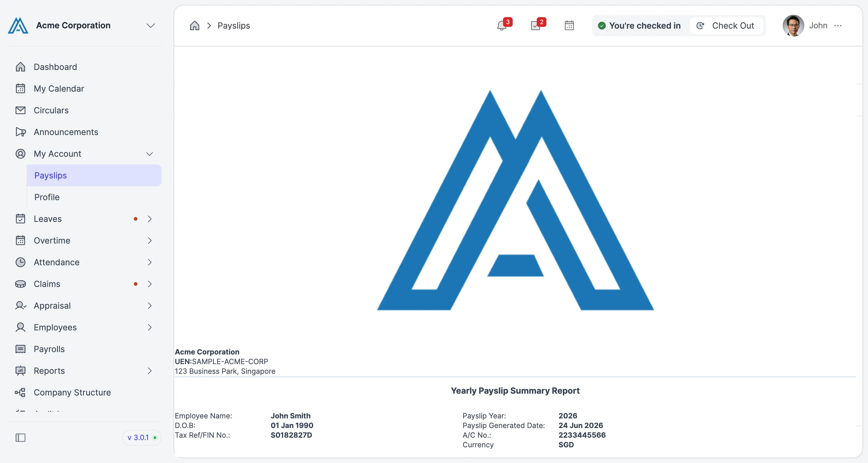Expand the Appraisal section chevron
This screenshot has width=868, height=463.
149,306
